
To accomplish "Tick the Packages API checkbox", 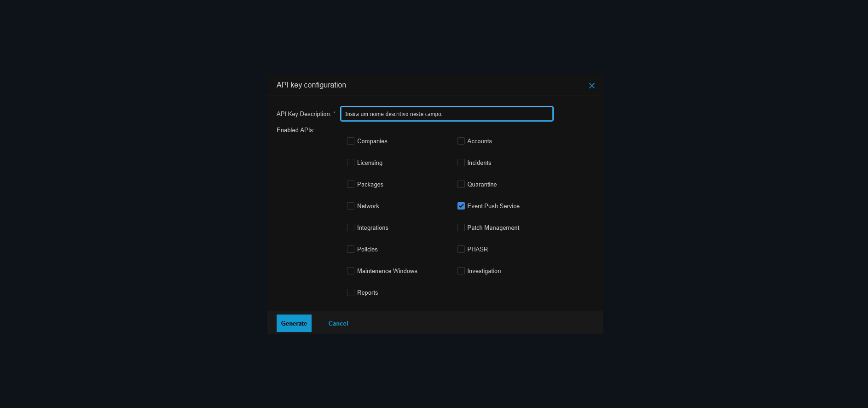I will tap(351, 184).
